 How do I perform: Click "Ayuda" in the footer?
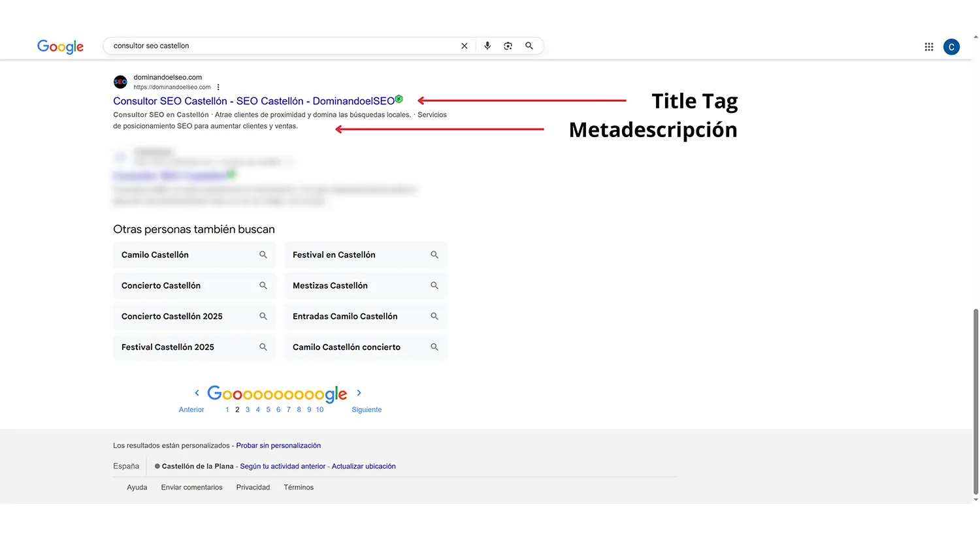coord(137,487)
